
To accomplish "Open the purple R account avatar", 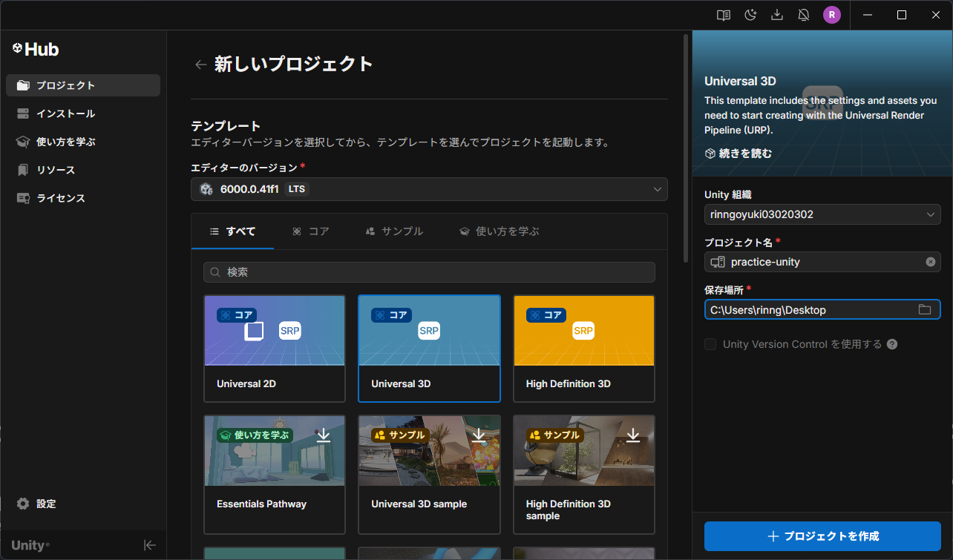I will 832,15.
